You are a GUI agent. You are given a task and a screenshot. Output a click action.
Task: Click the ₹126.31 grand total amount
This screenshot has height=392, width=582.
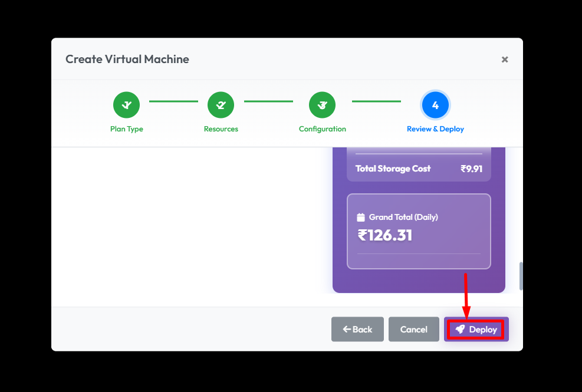point(384,235)
